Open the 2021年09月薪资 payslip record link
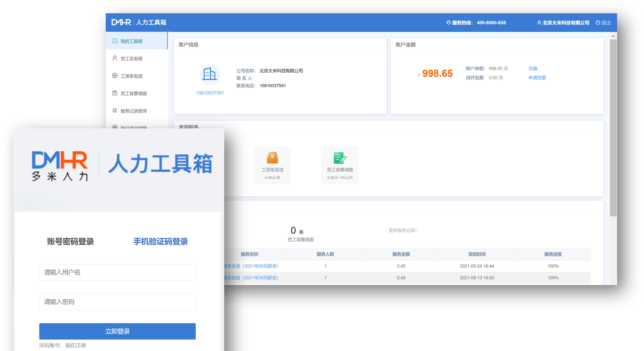The width and height of the screenshot is (644, 351). (251, 266)
